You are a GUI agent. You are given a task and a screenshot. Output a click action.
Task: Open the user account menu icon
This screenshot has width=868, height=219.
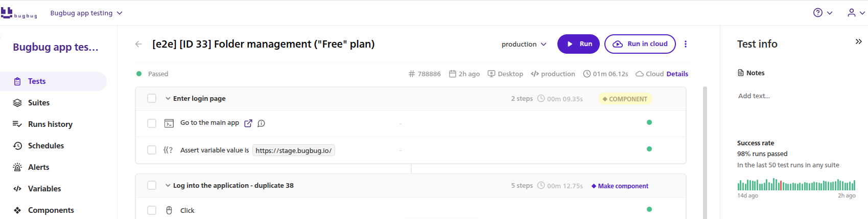click(856, 13)
